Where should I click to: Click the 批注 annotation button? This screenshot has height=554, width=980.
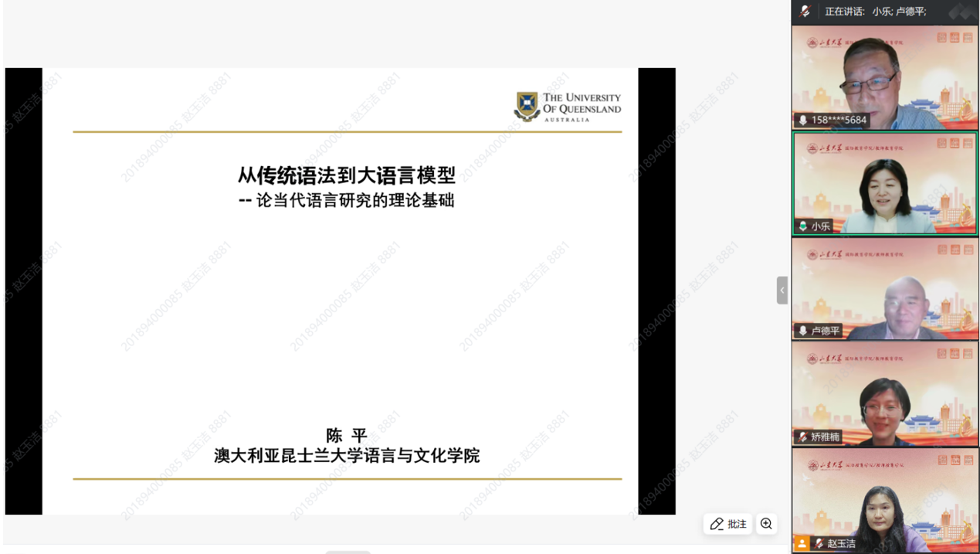click(x=728, y=524)
